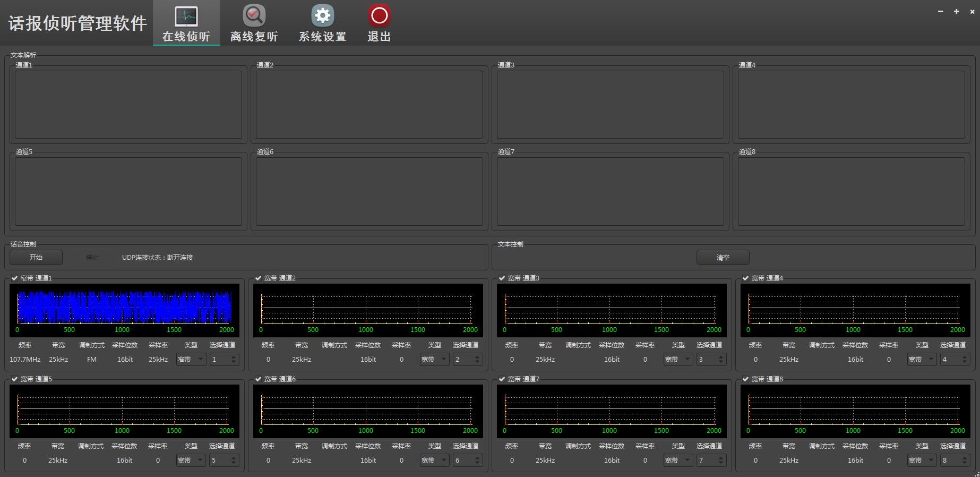Click the blue waveform in 通道1 chart
This screenshot has height=477, width=980.
124,307
